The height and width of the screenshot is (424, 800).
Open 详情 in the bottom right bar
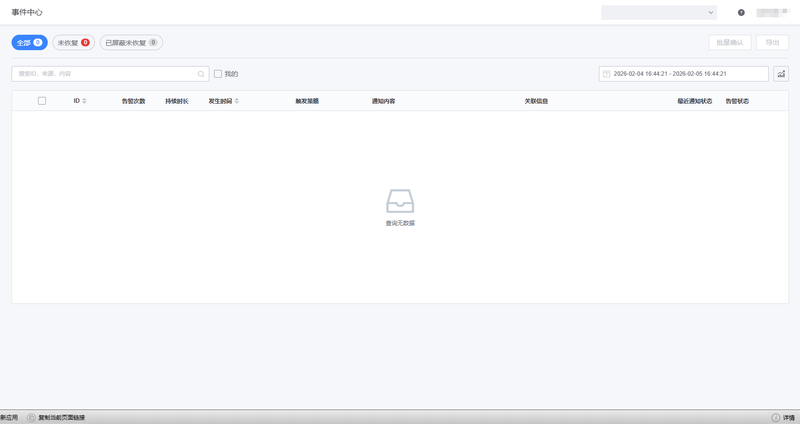tap(789, 417)
